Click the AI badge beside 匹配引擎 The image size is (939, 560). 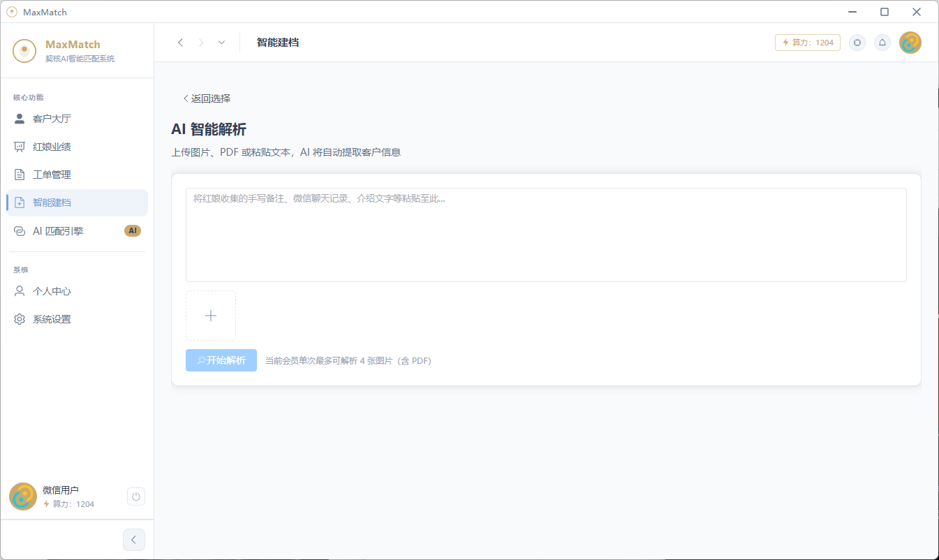click(x=133, y=230)
